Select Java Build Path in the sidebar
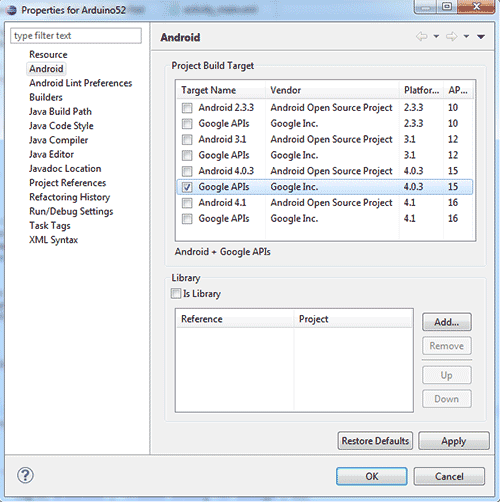The width and height of the screenshot is (500, 502). [x=60, y=111]
